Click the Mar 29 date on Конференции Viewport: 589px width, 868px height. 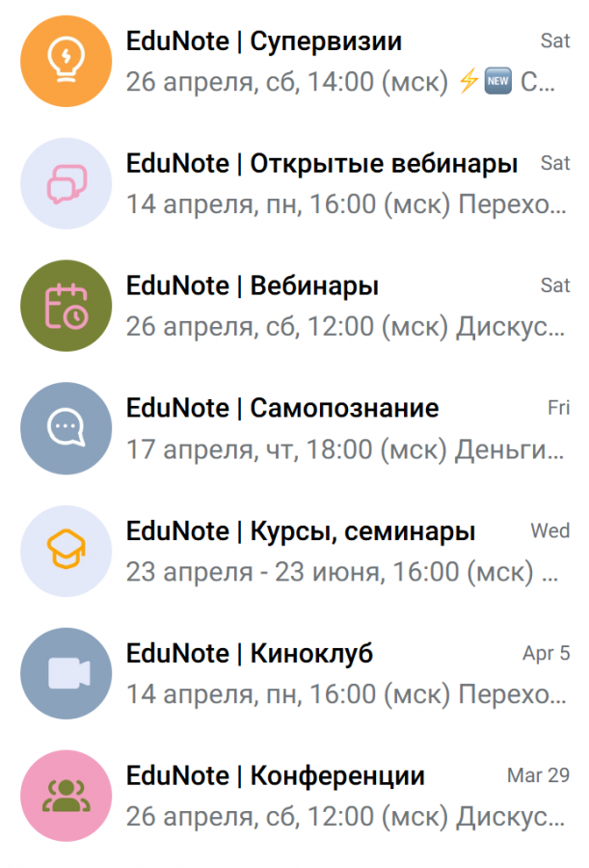click(538, 775)
